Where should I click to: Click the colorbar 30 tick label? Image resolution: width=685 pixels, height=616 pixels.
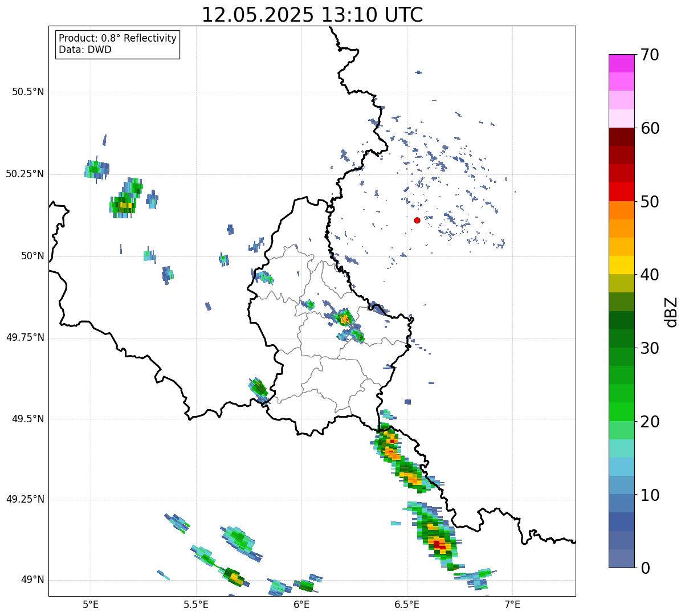pyautogui.click(x=650, y=348)
